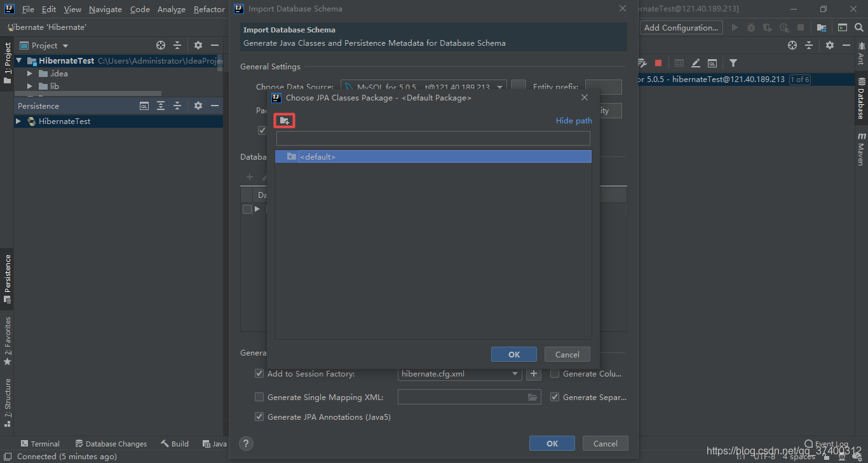Open the Project Structure dialog icon
868x463 pixels.
[x=822, y=27]
